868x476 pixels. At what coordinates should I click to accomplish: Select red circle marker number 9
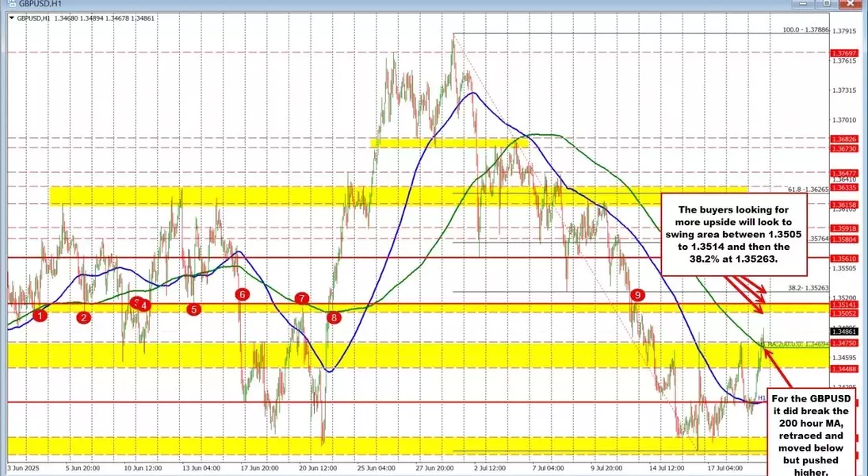[637, 295]
